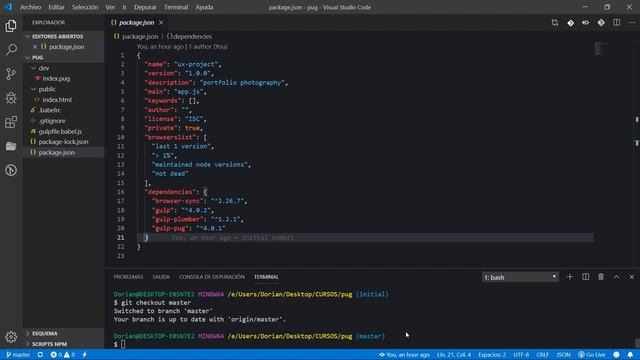This screenshot has width=640, height=360.
Task: Kill the terminal with trash icon
Action: pyautogui.click(x=601, y=277)
